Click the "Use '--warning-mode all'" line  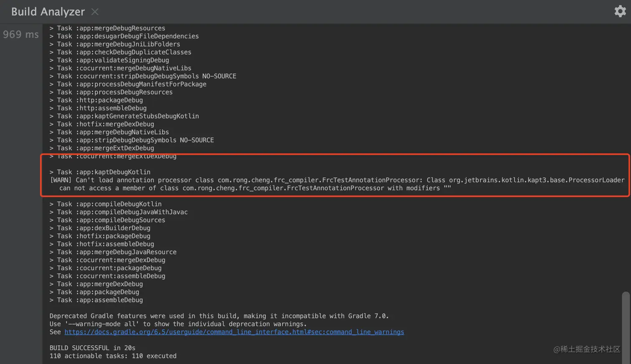(178, 324)
